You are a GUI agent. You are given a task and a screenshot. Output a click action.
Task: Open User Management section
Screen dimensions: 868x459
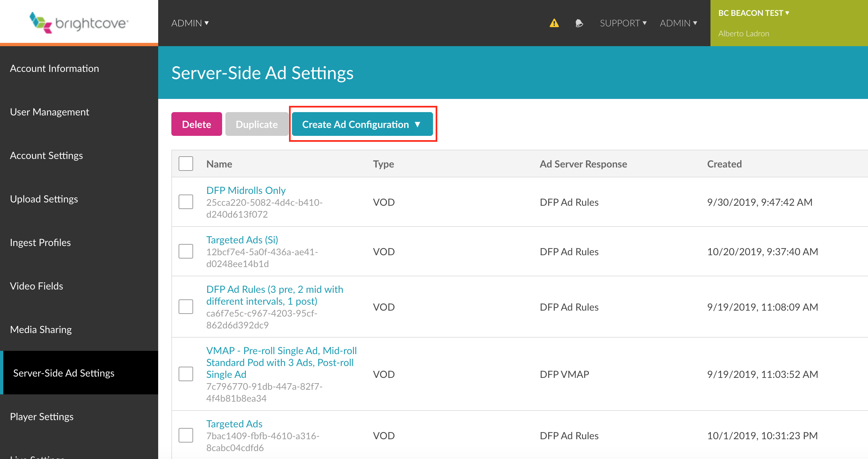click(x=49, y=112)
